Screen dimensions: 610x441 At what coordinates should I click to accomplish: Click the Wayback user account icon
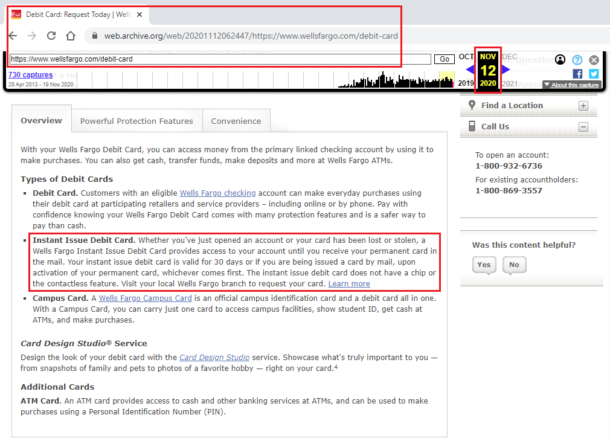(561, 60)
